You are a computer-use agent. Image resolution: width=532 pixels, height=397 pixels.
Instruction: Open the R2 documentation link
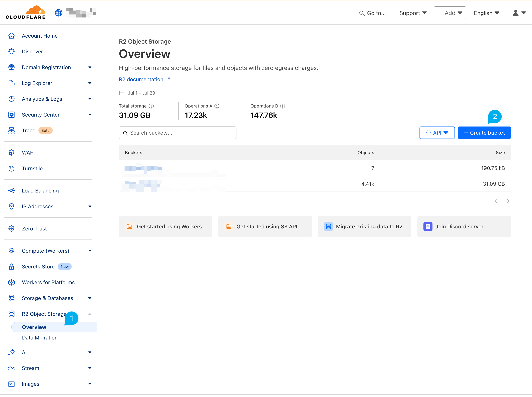click(x=144, y=80)
